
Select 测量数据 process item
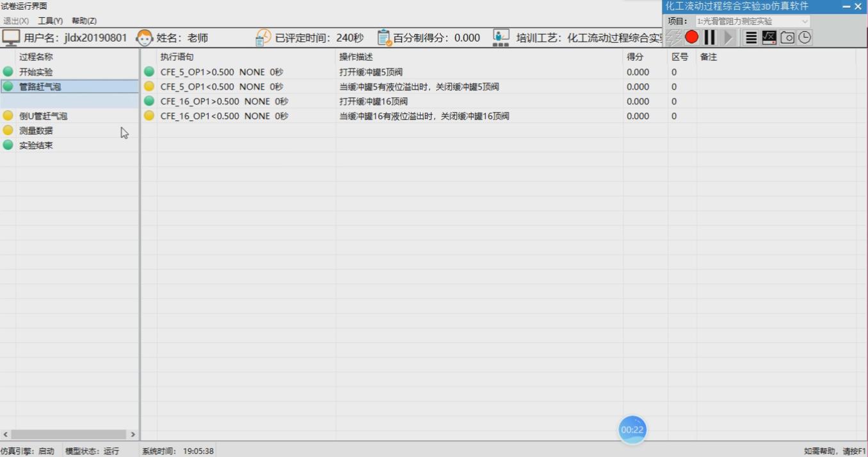pyautogui.click(x=36, y=131)
